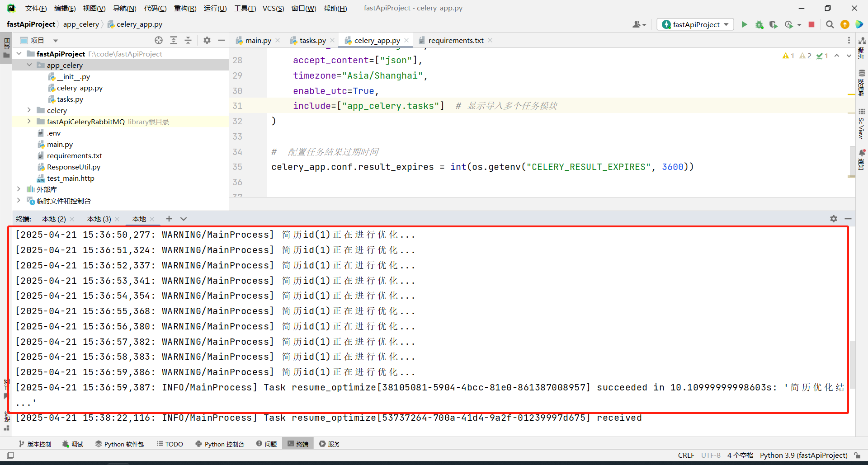868x465 pixels.
Task: Start debugging with the bug icon
Action: point(759,24)
